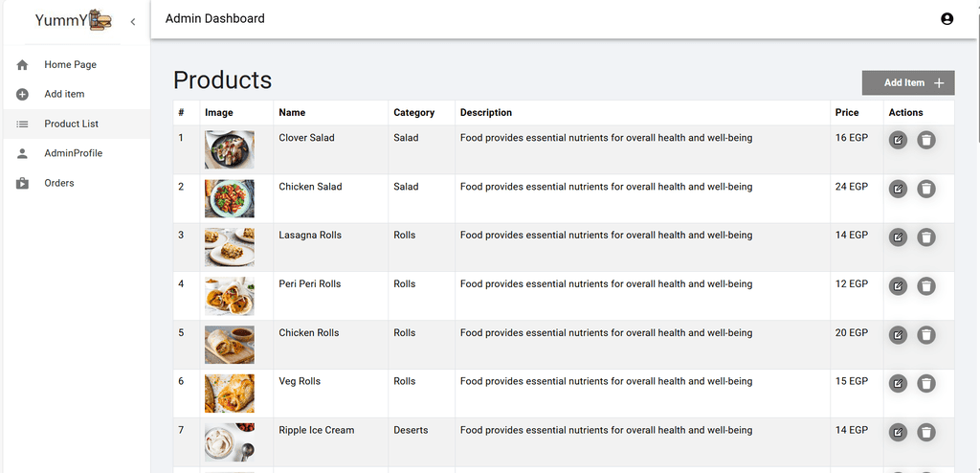Delete the Chicken Salad product
The height and width of the screenshot is (473, 980).
(x=926, y=189)
